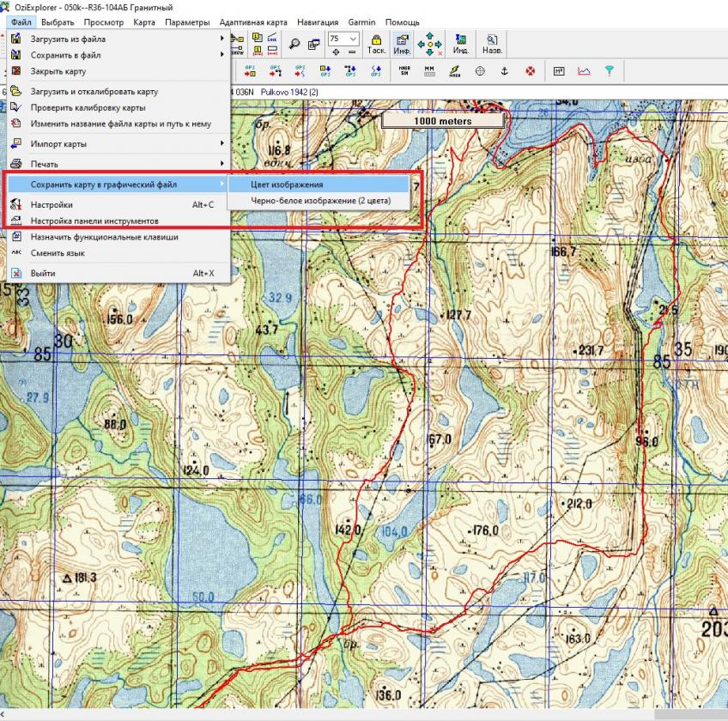Expand the 'Импорт карты' submenu
Image resolution: width=728 pixels, height=721 pixels.
click(58, 143)
